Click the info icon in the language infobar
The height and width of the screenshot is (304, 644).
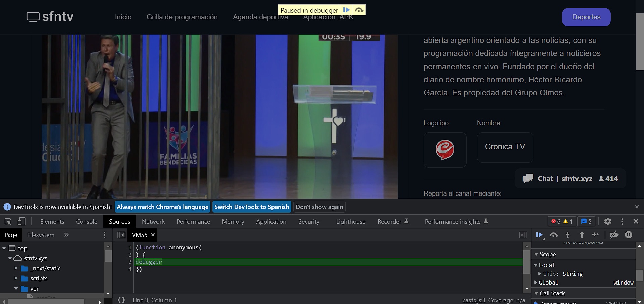(7, 207)
